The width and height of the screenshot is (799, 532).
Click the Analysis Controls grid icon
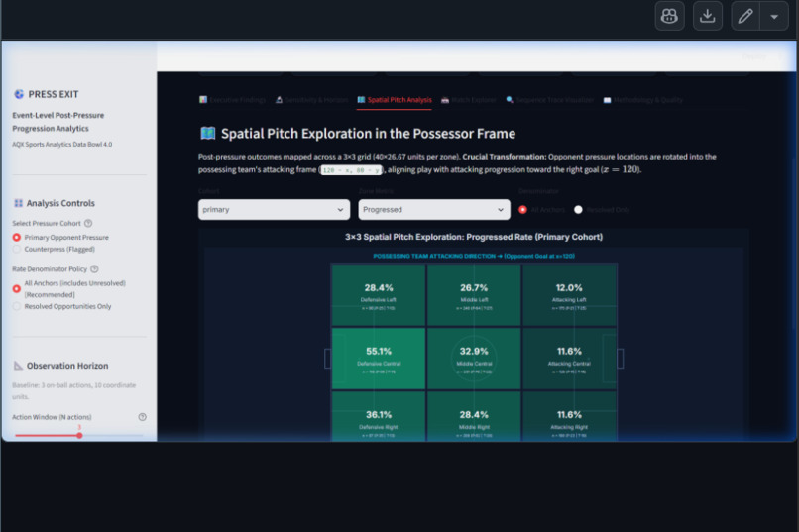(19, 203)
